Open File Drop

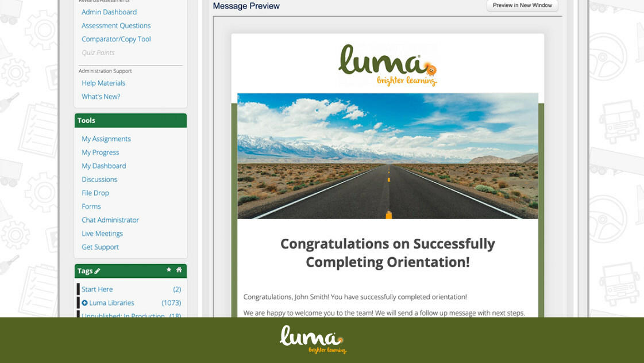[95, 193]
